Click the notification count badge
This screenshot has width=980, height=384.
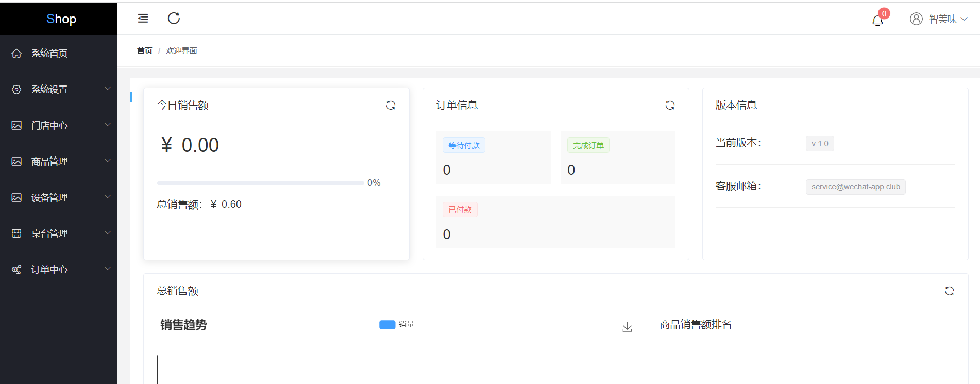coord(884,14)
